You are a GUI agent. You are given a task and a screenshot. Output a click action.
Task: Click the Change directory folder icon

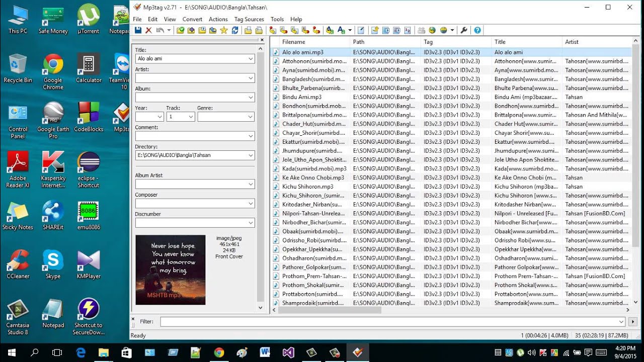[180, 30]
